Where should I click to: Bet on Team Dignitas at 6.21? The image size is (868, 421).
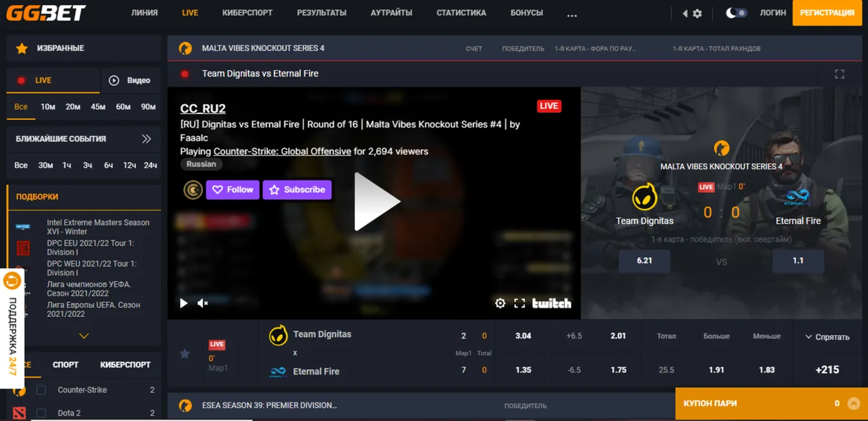(x=645, y=261)
